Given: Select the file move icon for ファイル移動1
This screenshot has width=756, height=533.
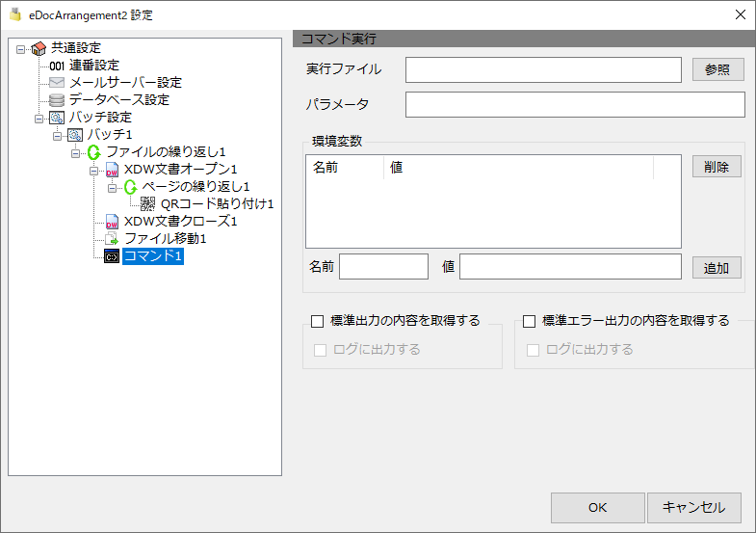Looking at the screenshot, I should tap(112, 238).
